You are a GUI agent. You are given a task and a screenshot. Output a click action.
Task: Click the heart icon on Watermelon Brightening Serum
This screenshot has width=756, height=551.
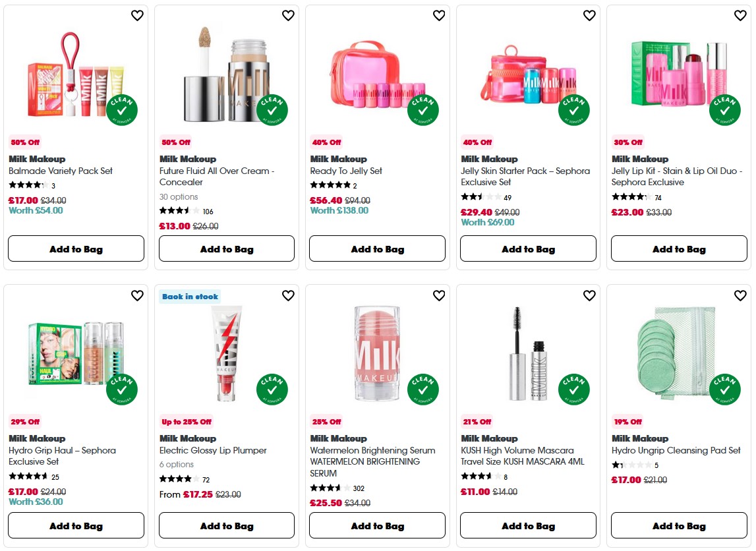tap(439, 295)
